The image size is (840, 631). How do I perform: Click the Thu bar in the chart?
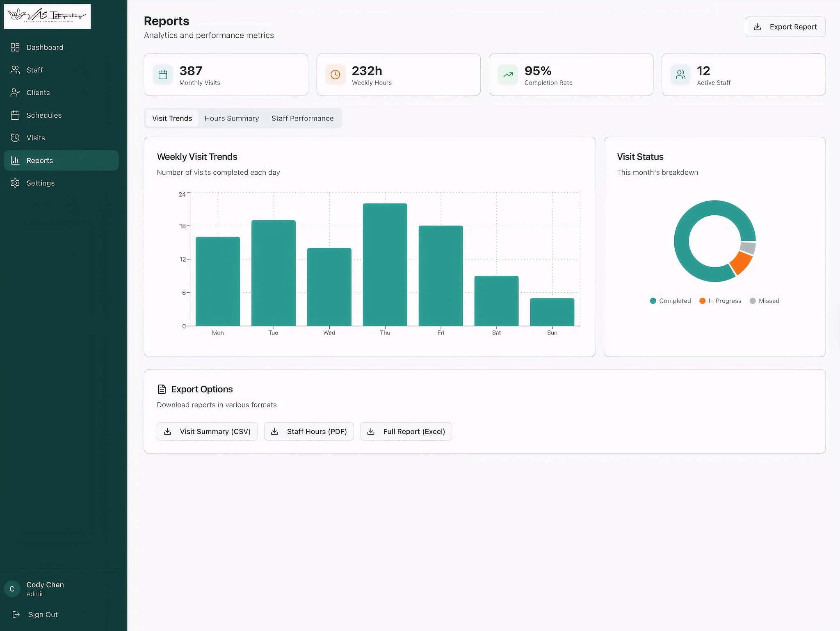point(385,265)
